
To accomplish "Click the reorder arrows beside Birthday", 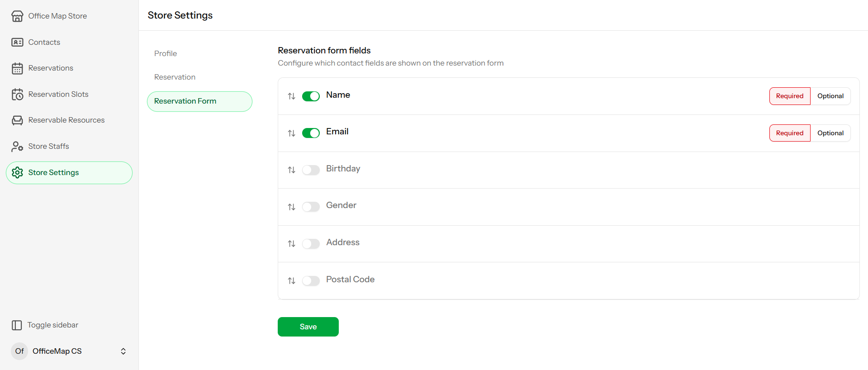I will 291,170.
